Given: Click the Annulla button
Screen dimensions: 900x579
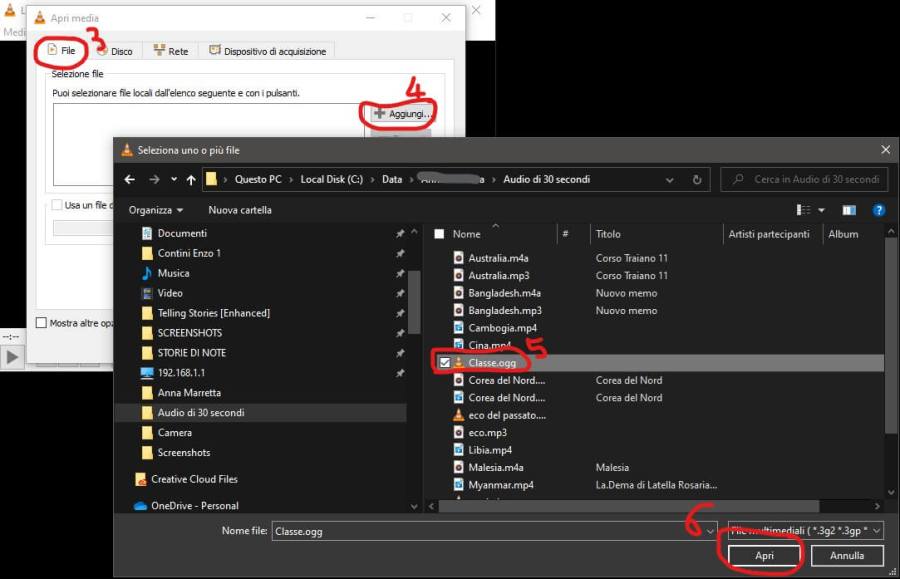Looking at the screenshot, I should tap(846, 555).
